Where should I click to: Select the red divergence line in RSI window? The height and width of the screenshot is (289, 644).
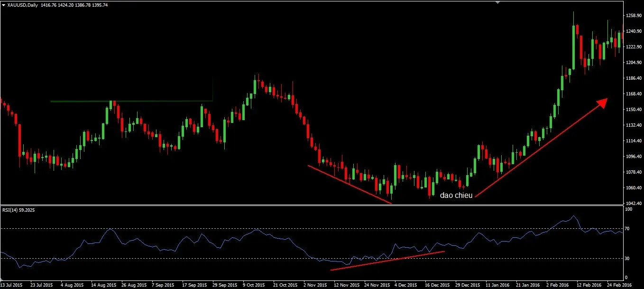pyautogui.click(x=387, y=261)
